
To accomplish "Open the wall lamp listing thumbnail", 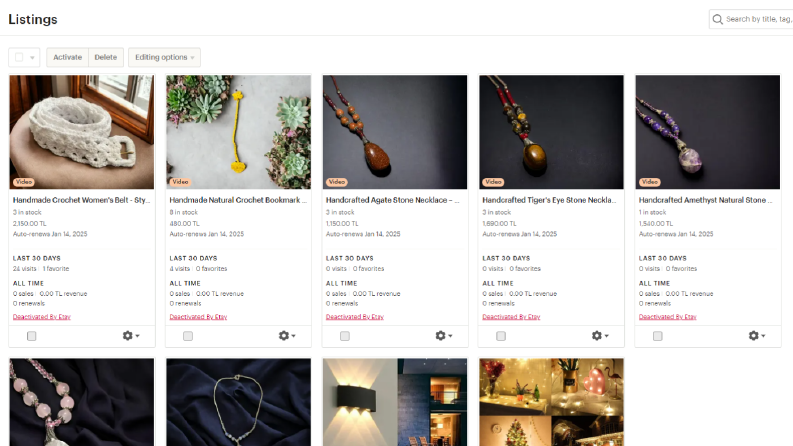I will click(395, 402).
